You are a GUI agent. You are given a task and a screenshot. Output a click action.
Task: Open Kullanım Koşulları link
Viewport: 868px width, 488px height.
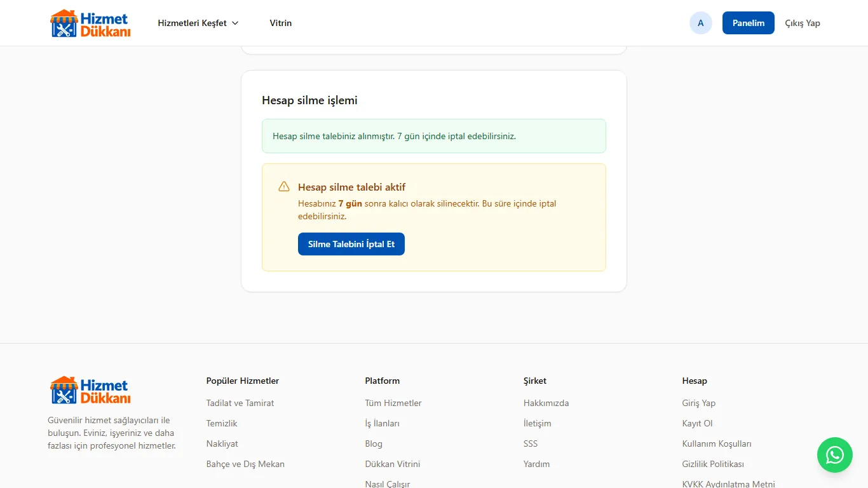click(x=717, y=444)
